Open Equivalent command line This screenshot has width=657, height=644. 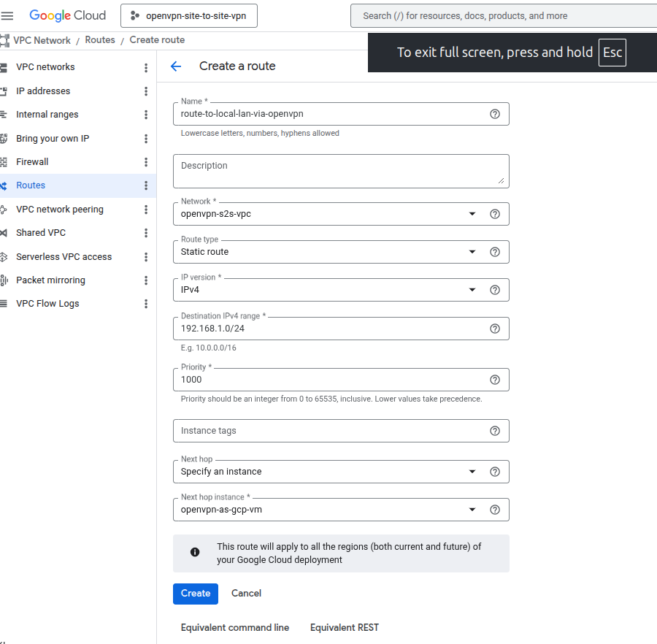[235, 628]
